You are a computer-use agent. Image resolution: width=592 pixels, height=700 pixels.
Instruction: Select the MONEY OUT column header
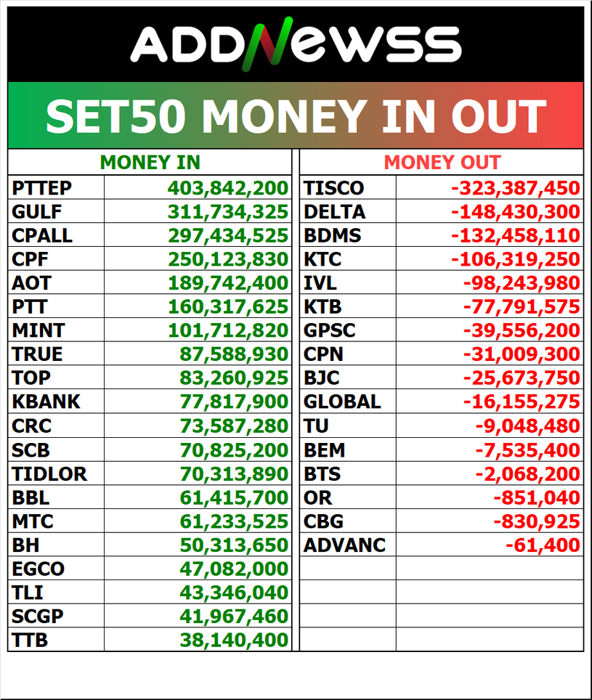442,162
